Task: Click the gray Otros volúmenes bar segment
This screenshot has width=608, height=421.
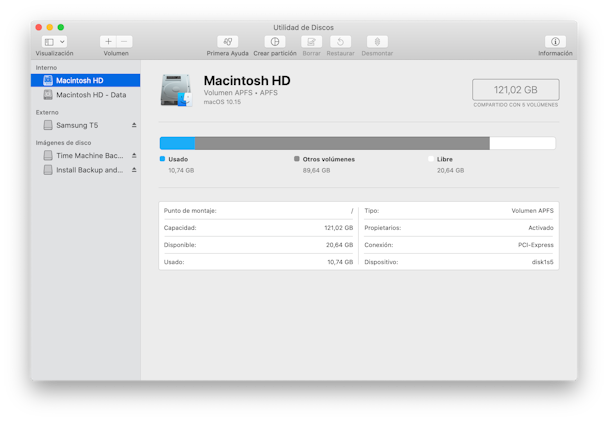Action: pyautogui.click(x=342, y=143)
